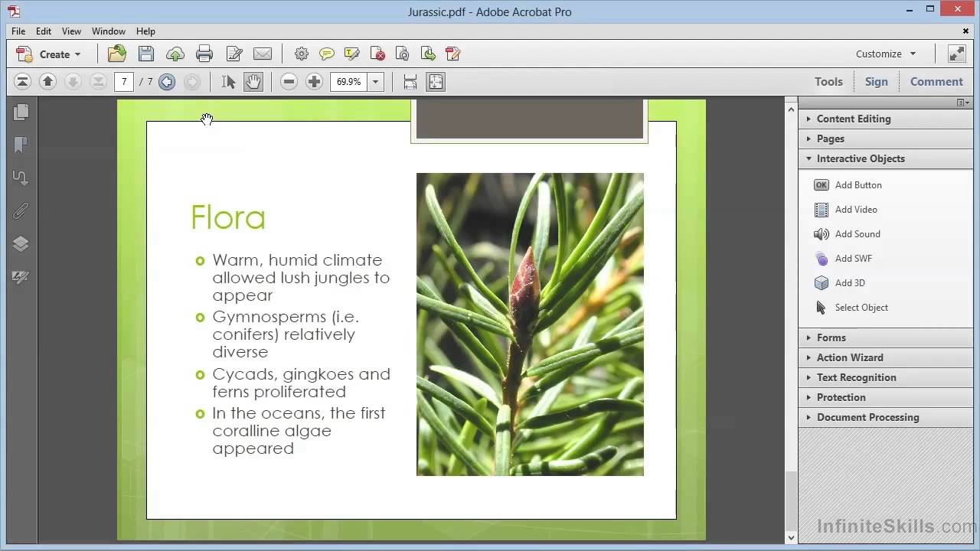
Task: Open the Edit menu
Action: (x=44, y=31)
